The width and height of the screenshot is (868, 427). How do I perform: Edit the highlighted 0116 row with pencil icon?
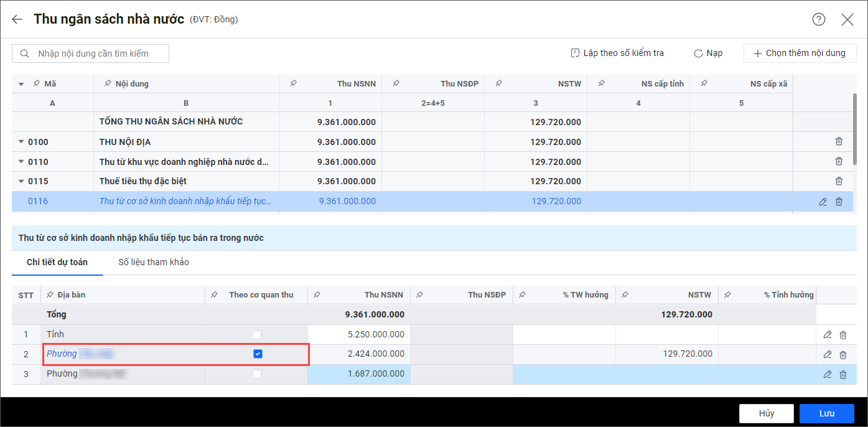click(823, 202)
